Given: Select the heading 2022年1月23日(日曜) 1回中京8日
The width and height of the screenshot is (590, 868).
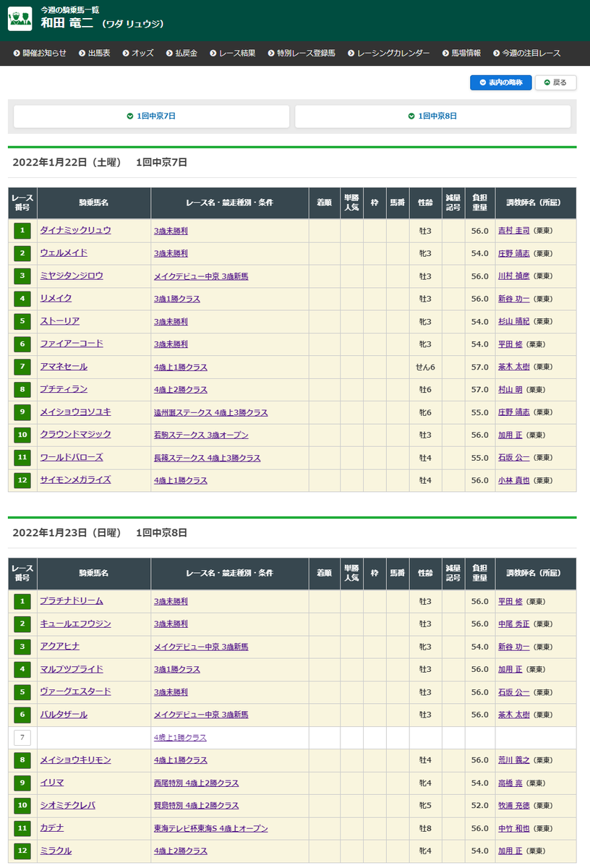Looking at the screenshot, I should (x=100, y=533).
